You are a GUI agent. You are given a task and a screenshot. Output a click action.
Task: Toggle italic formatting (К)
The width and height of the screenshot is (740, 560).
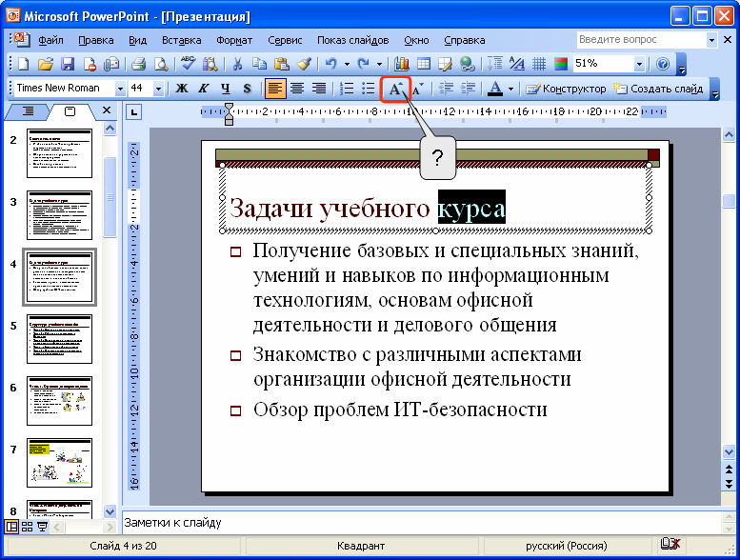204,89
